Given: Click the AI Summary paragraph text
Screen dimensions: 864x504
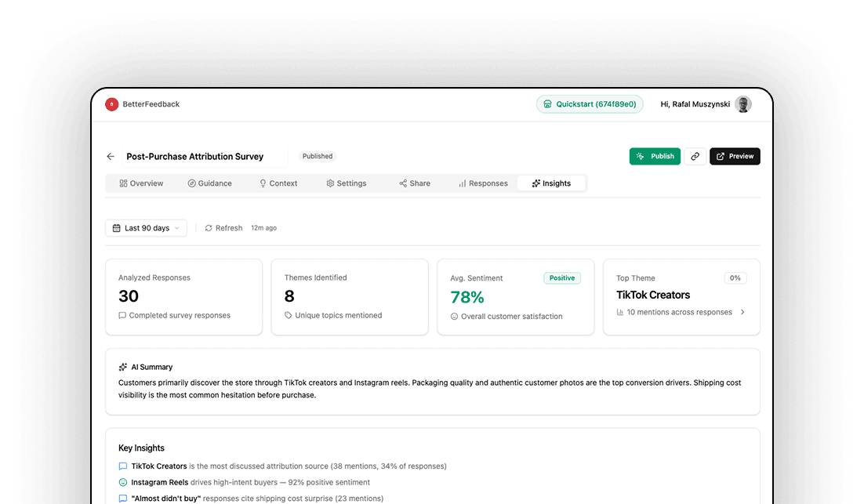Looking at the screenshot, I should (x=430, y=389).
